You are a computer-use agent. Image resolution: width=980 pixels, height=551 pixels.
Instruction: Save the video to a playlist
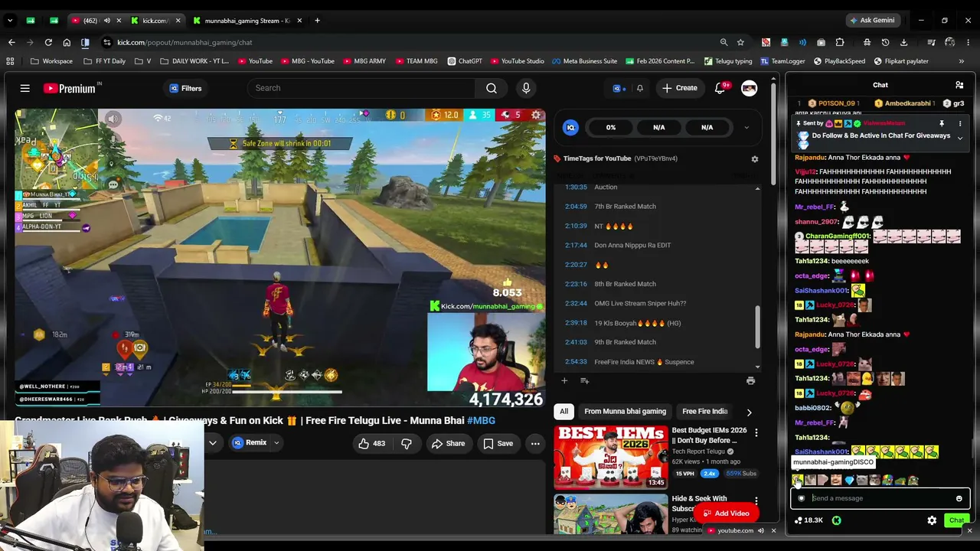click(498, 443)
